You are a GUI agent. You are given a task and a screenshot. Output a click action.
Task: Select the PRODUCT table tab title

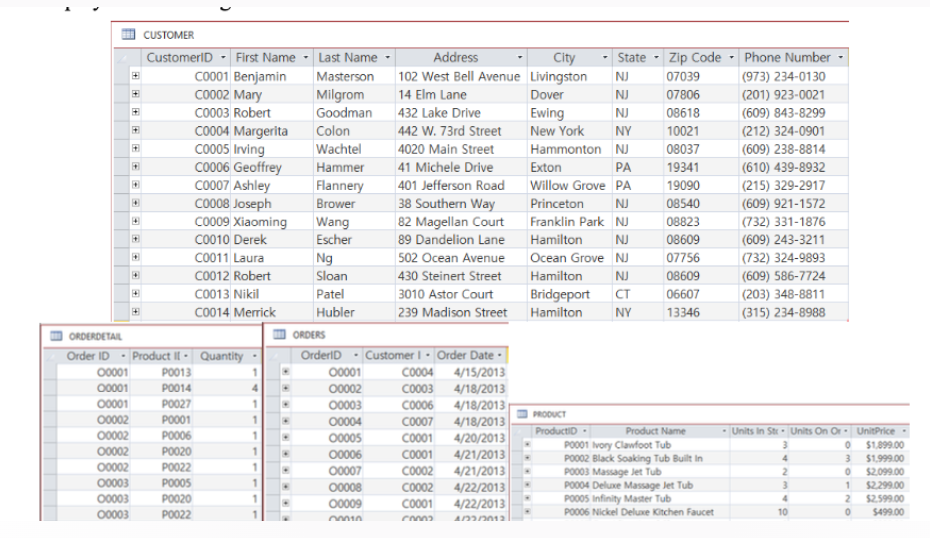(549, 414)
